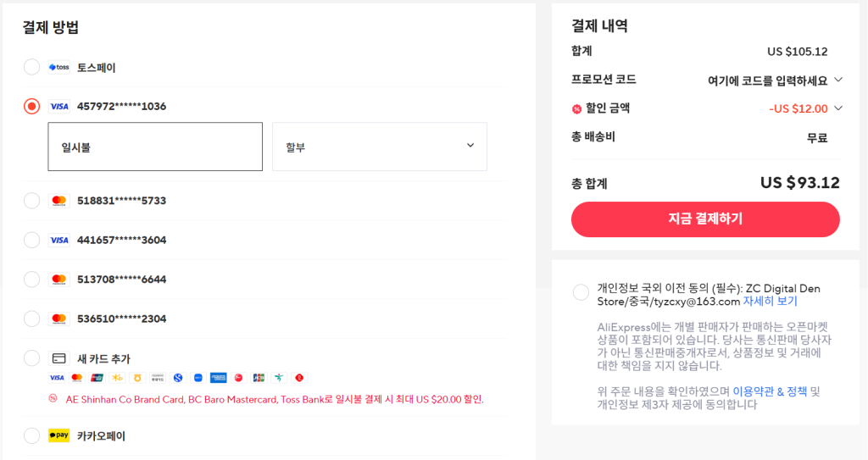The image size is (868, 460).
Task: Select the Toss Pay radio button
Action: (31, 67)
